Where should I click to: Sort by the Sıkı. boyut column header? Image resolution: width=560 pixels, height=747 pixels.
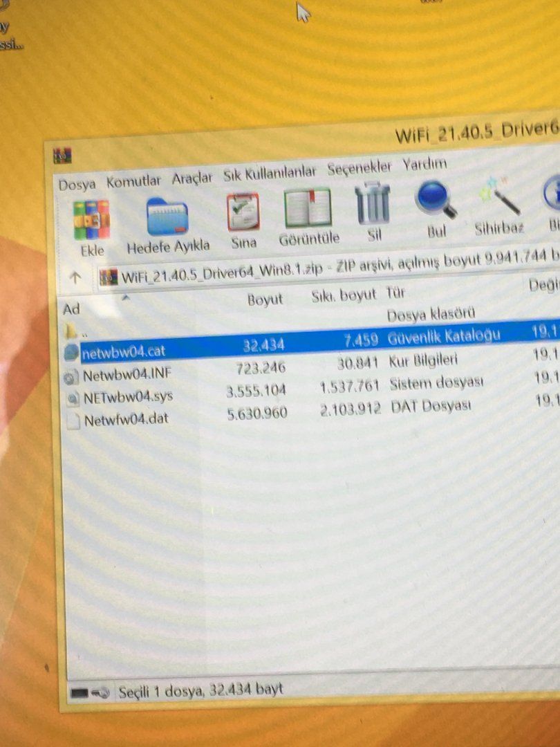(x=344, y=295)
